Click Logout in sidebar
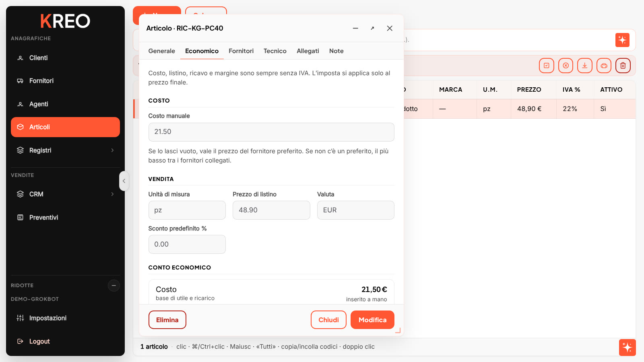The height and width of the screenshot is (362, 644). pos(65,341)
